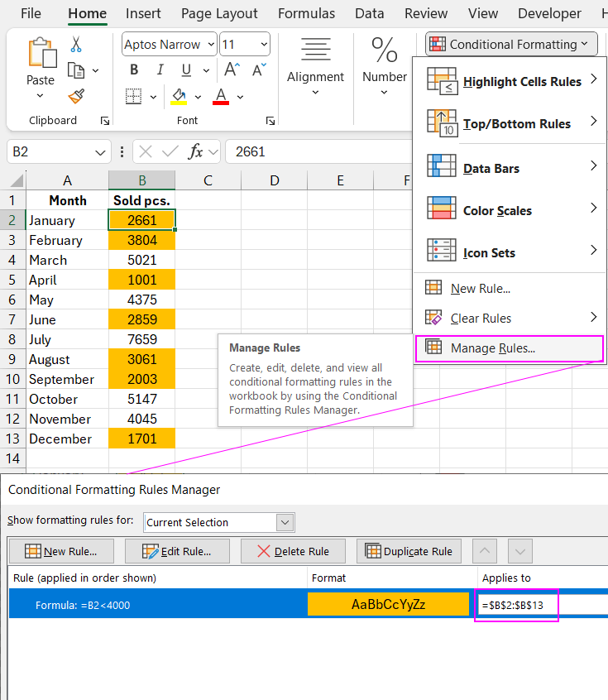Open the Formulas ribbon tab
Viewport: 608px width, 700px height.
coord(306,13)
